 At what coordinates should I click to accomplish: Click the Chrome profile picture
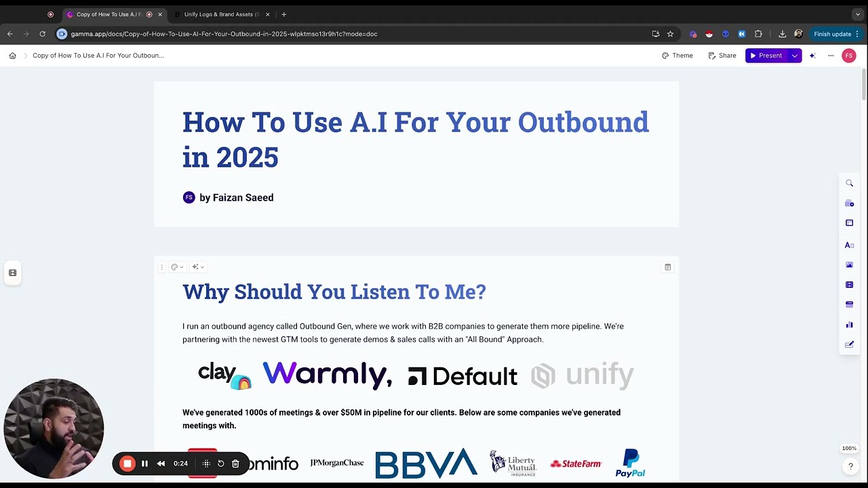798,34
